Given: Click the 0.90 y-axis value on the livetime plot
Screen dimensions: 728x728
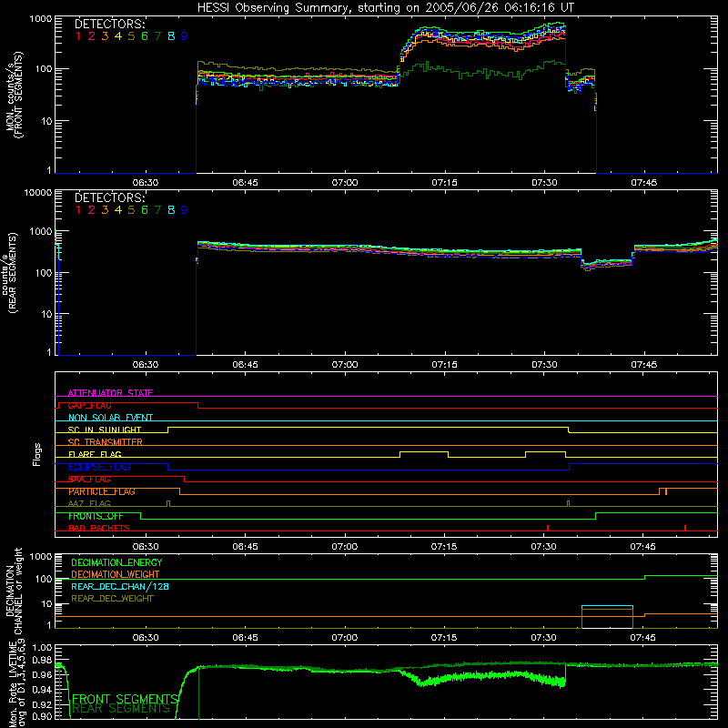Looking at the screenshot, I should (42, 716).
